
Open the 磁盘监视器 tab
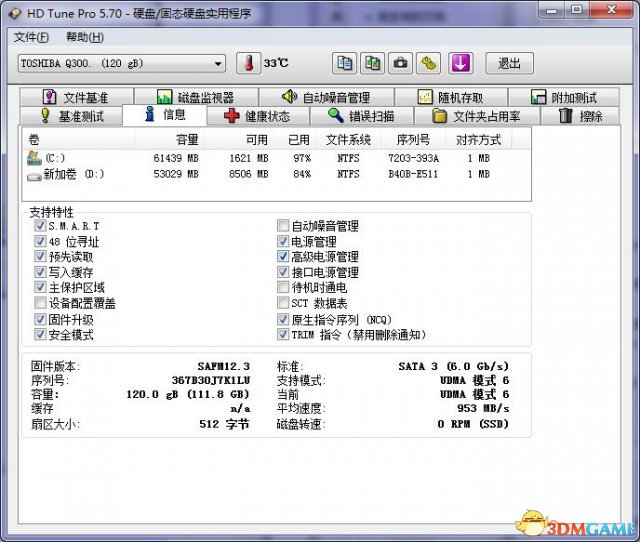click(x=194, y=98)
